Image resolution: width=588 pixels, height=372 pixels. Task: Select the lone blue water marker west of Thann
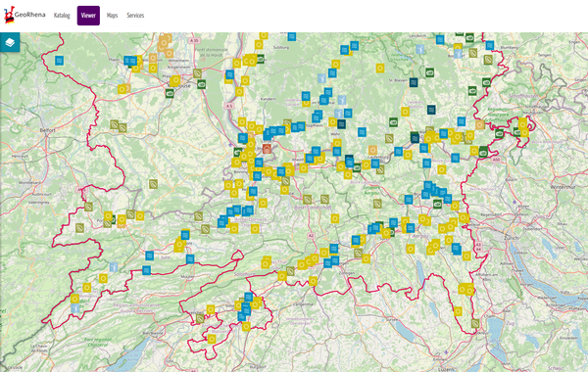(x=59, y=61)
